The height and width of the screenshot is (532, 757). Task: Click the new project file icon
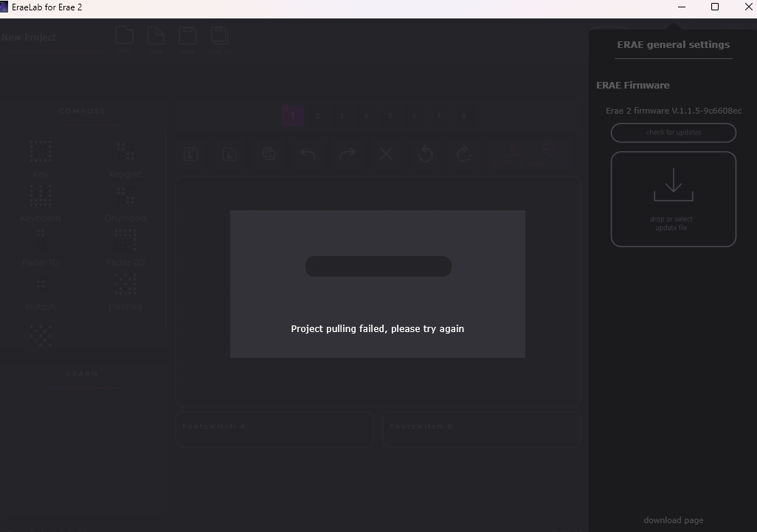[156, 35]
